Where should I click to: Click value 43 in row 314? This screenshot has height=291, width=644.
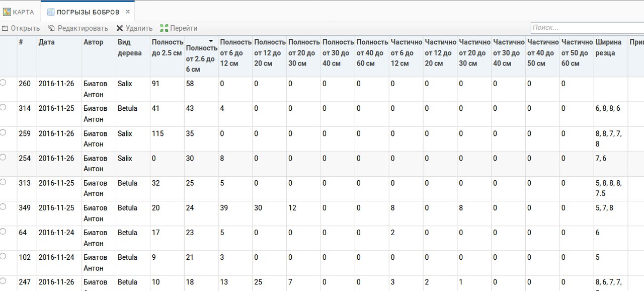190,108
